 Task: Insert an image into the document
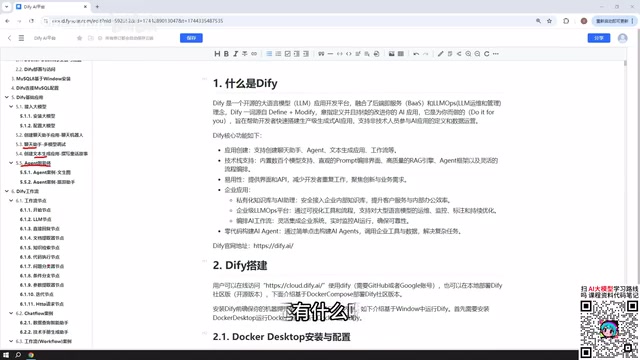click(x=391, y=54)
